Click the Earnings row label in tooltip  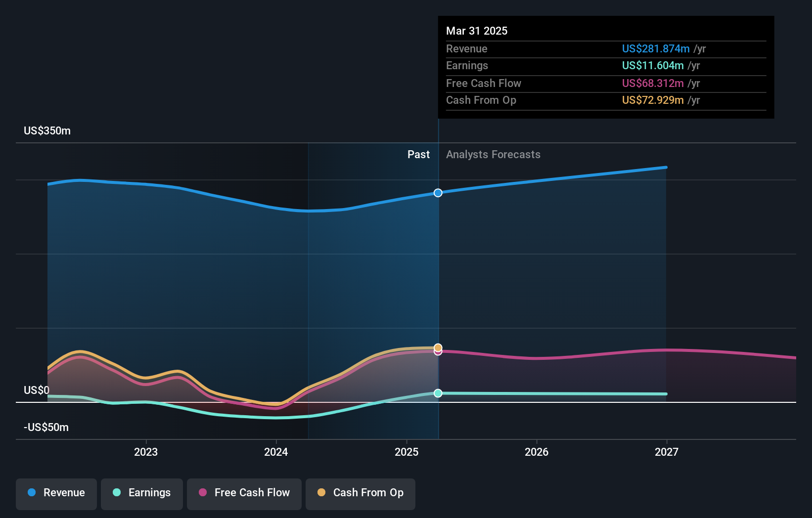(467, 66)
